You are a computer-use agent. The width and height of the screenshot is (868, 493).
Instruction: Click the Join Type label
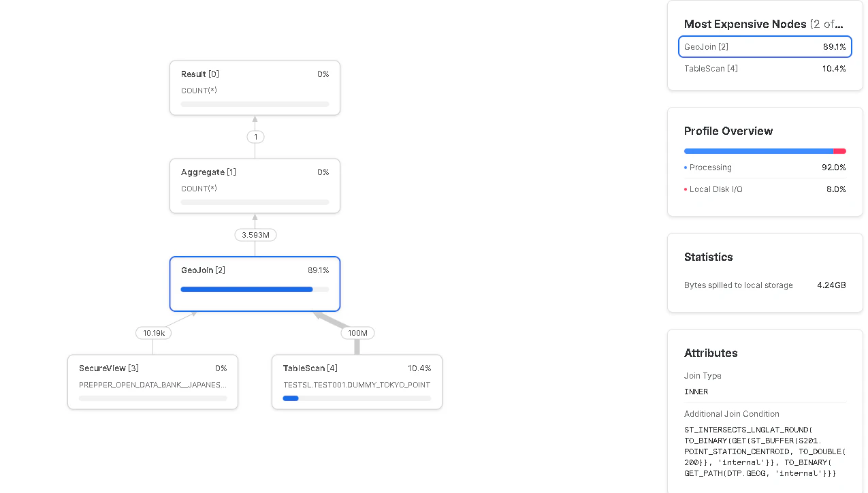(x=703, y=376)
